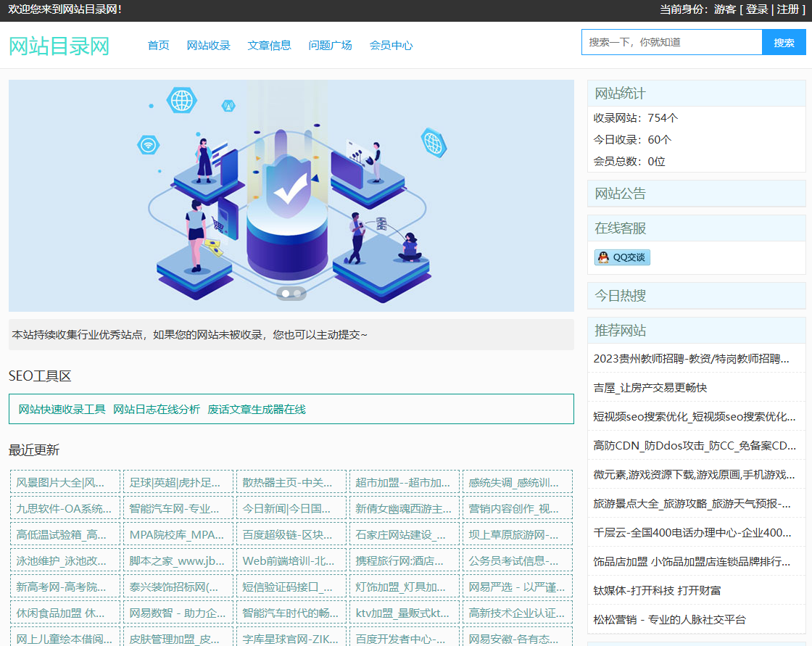Open the 脚本之家 link in recent updates
The width and height of the screenshot is (812, 646).
pyautogui.click(x=178, y=560)
